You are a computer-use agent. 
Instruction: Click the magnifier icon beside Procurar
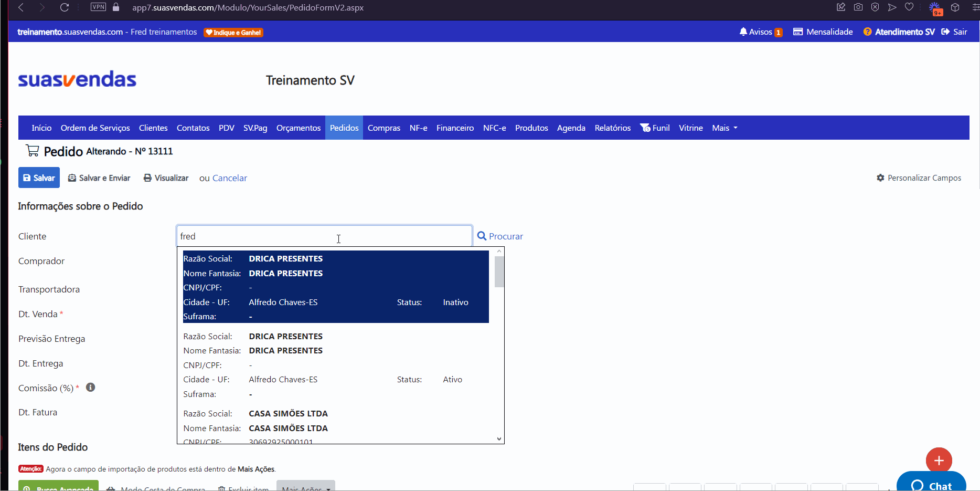click(482, 236)
